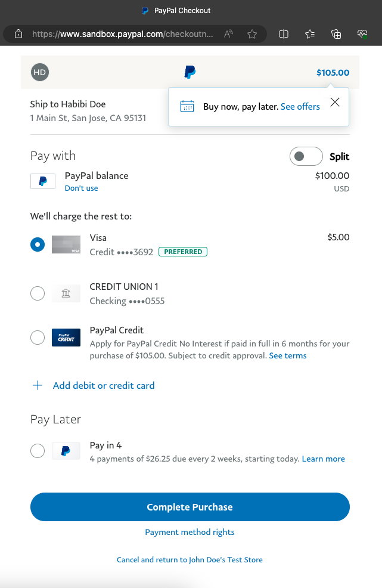This screenshot has width=382, height=588.
Task: Click the HD account avatar
Action: tap(39, 73)
